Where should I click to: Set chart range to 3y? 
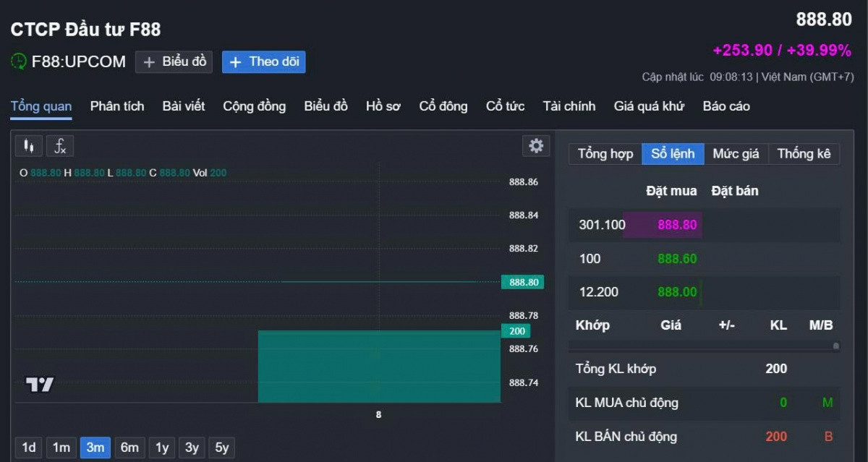coord(192,448)
